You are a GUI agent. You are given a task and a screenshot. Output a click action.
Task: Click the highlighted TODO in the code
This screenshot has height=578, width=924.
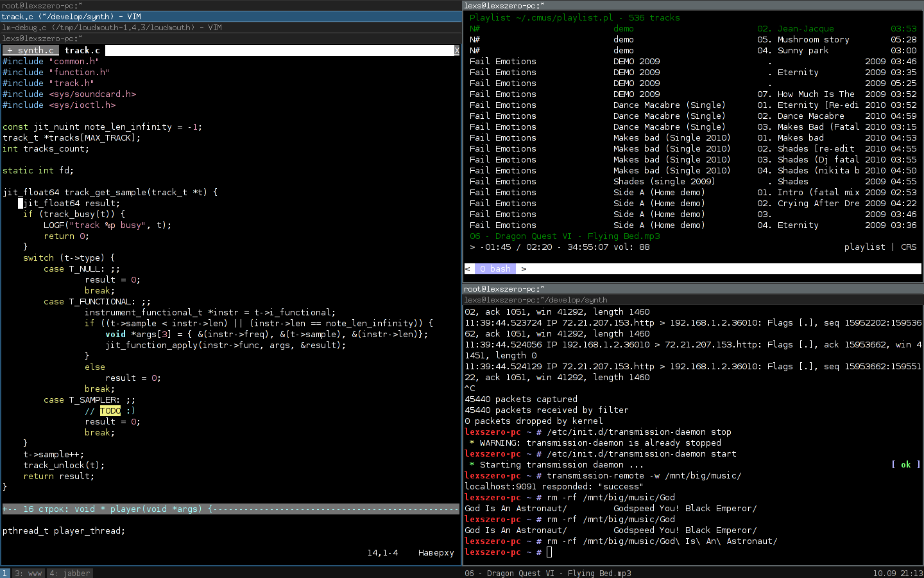110,410
